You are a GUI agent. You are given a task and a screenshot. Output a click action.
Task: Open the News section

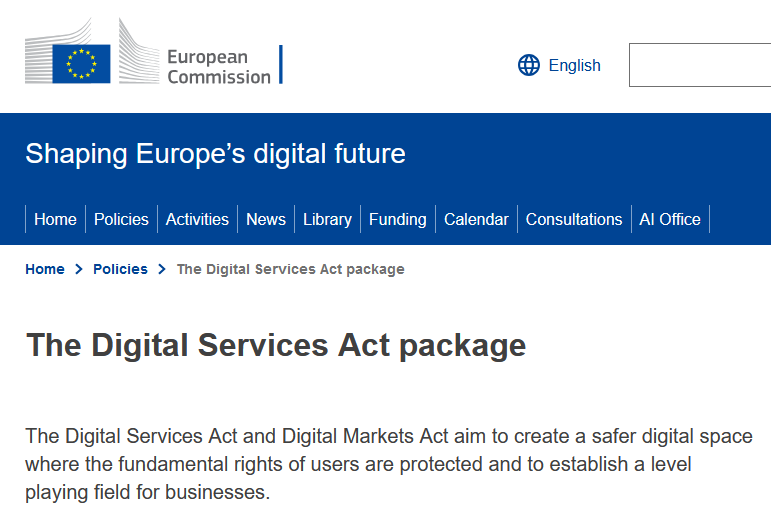(266, 220)
